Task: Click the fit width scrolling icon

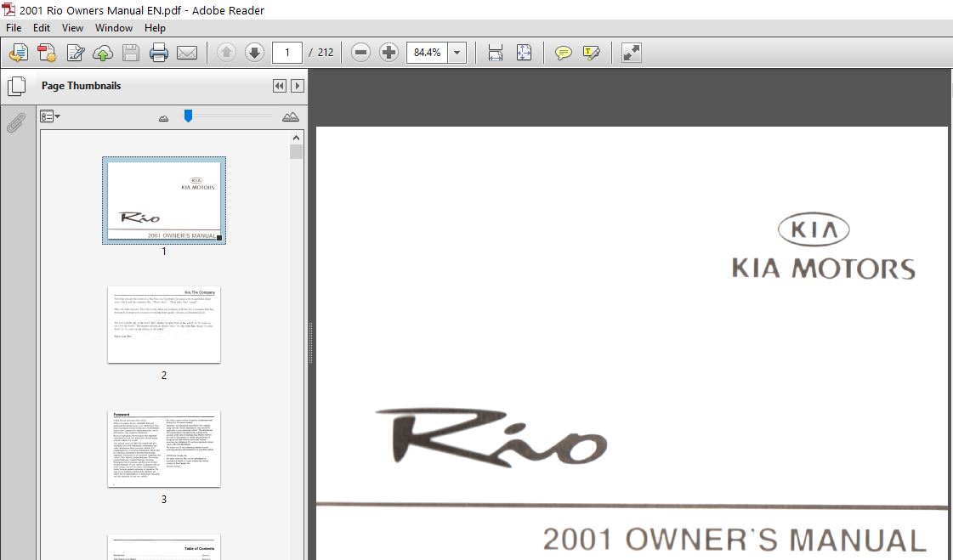Action: click(496, 53)
